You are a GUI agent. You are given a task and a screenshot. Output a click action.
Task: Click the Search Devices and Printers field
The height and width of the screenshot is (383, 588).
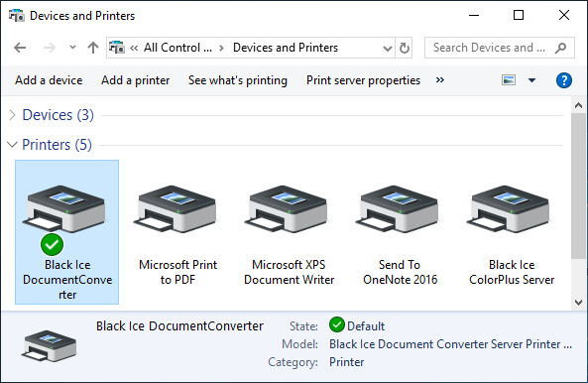tap(500, 48)
